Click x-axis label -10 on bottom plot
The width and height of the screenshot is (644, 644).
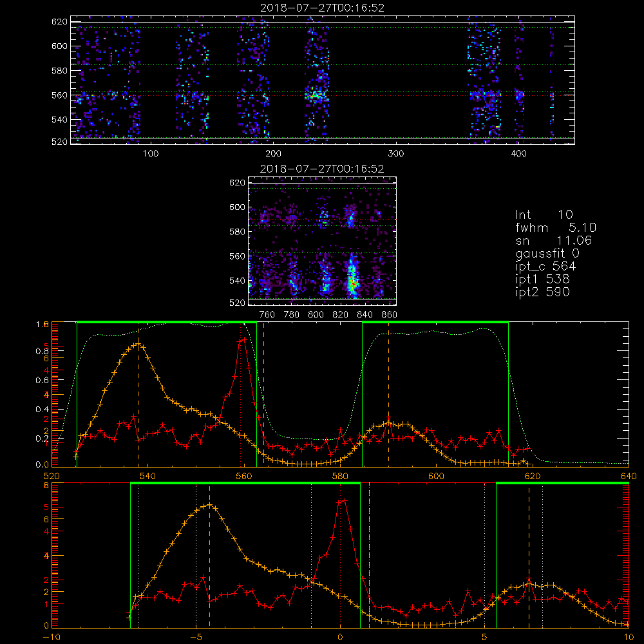click(x=52, y=637)
